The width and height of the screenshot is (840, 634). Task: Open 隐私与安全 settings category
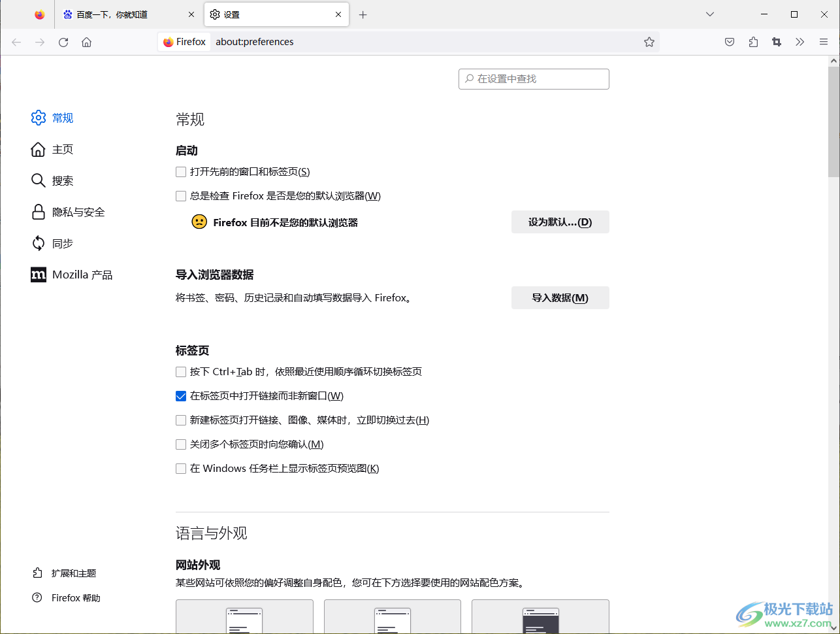click(x=68, y=212)
